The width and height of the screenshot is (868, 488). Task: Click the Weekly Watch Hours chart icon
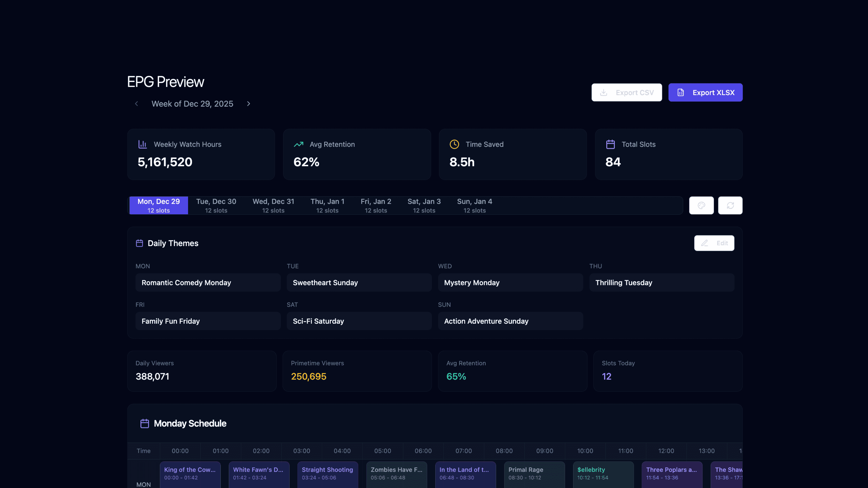[143, 144]
